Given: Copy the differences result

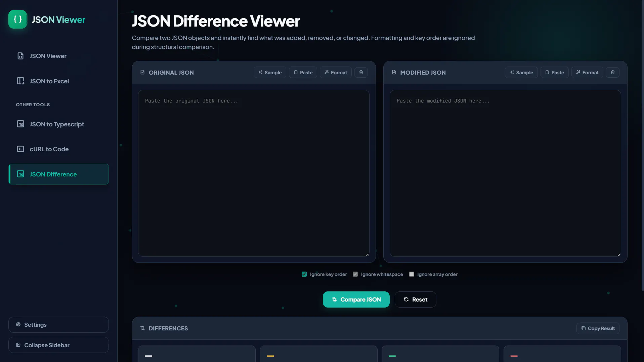Looking at the screenshot, I should point(598,328).
